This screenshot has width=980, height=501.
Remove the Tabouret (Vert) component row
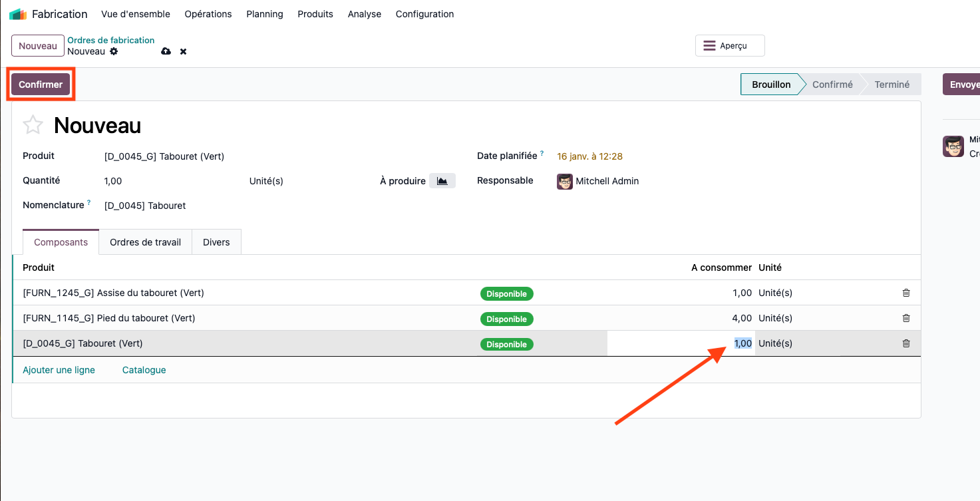pos(905,343)
